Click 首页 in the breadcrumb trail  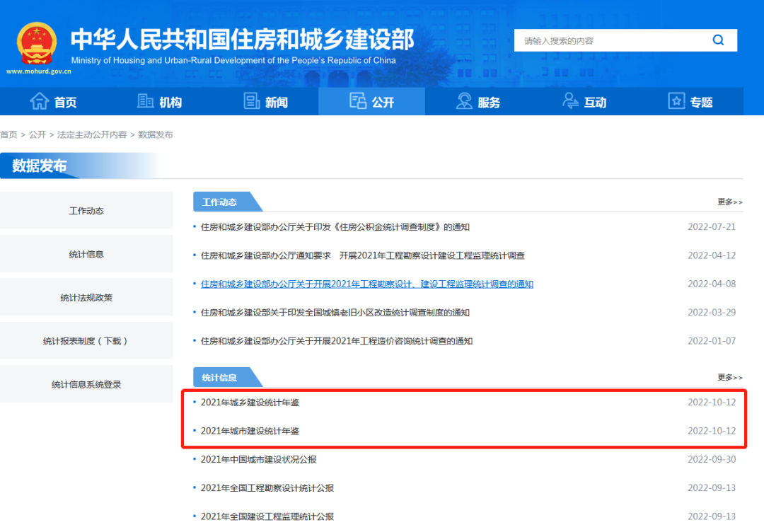[9, 134]
